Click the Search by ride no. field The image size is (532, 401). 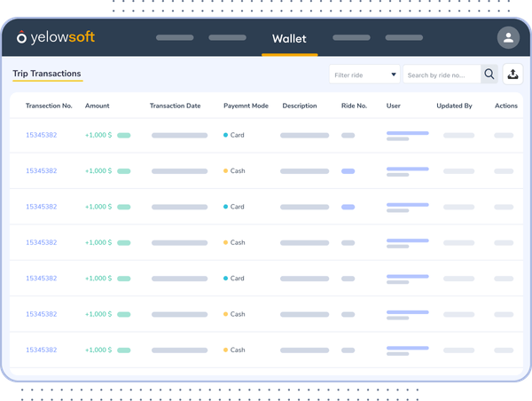click(x=442, y=74)
